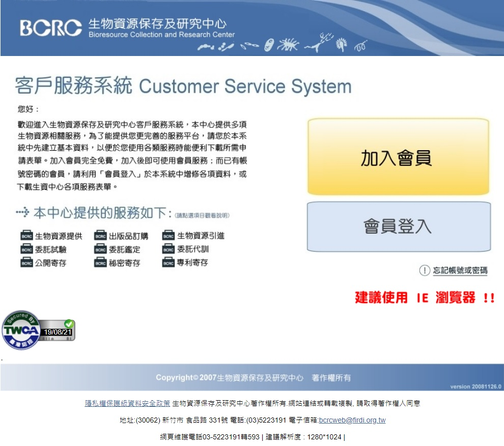This screenshot has width=504, height=446.
Task: Open the 生物資源提供 service item
Action: 59,236
